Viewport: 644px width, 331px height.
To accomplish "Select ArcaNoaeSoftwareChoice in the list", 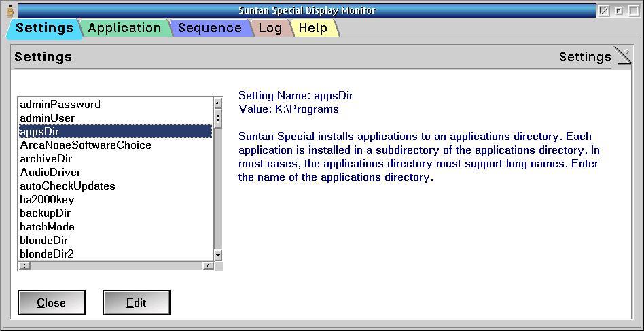I will (x=115, y=145).
